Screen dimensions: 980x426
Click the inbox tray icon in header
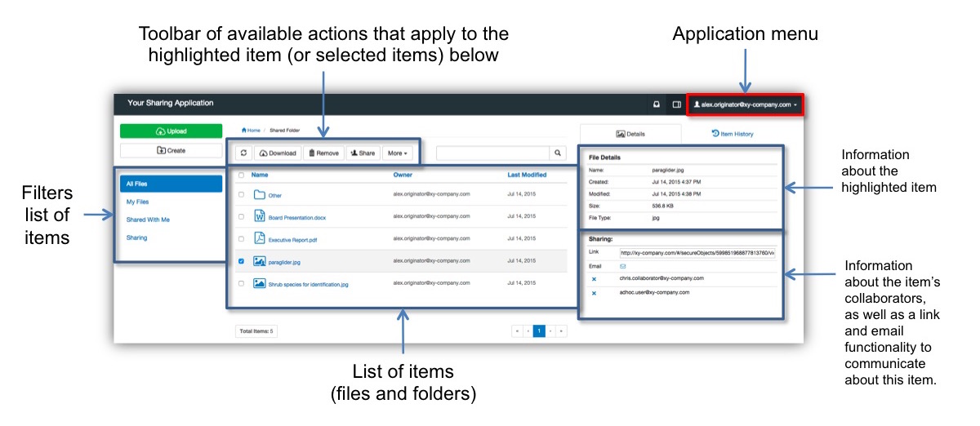(x=656, y=104)
